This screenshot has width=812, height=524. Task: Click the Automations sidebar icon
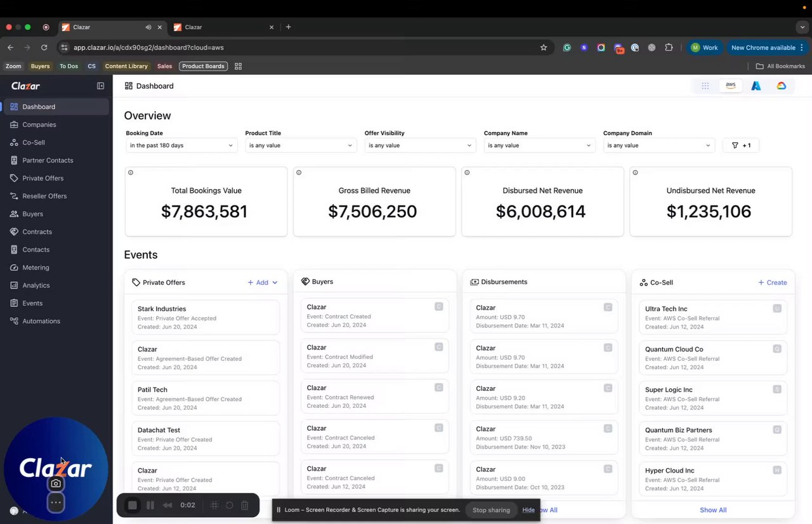pos(14,321)
